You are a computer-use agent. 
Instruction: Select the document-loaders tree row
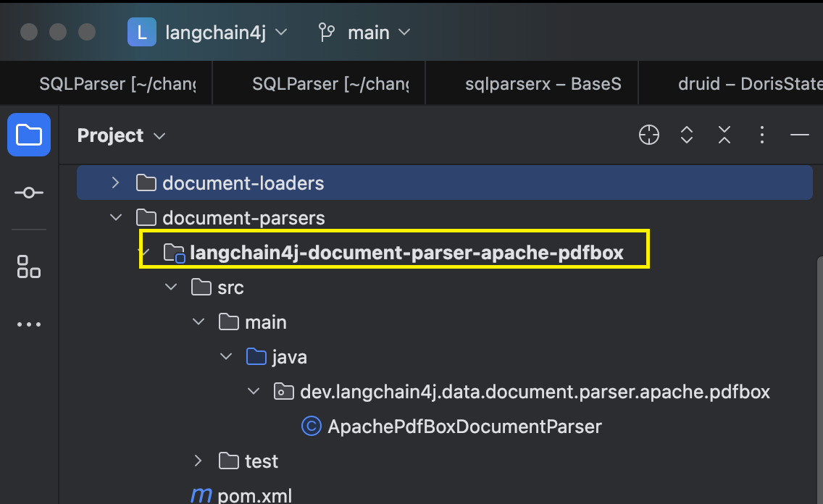click(x=445, y=182)
